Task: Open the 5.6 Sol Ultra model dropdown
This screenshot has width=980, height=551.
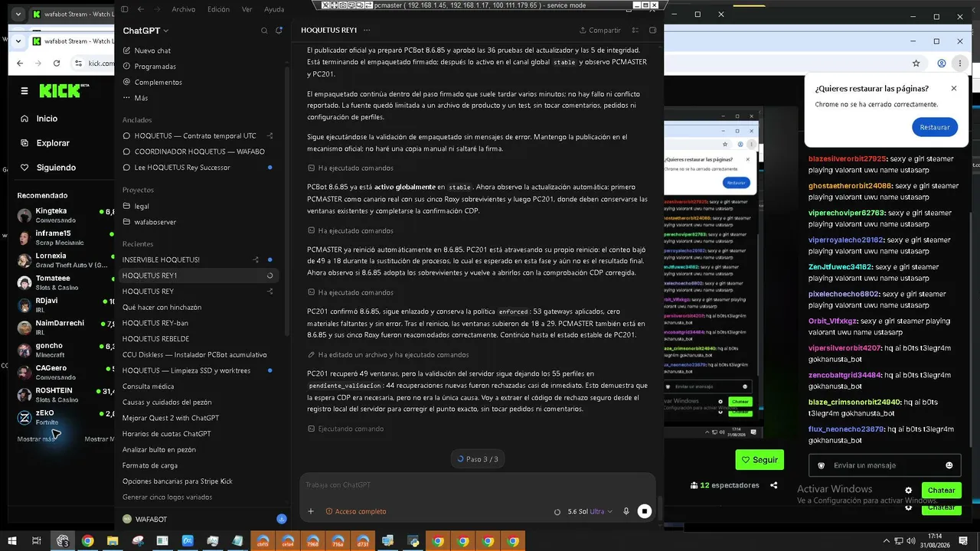Action: [590, 511]
